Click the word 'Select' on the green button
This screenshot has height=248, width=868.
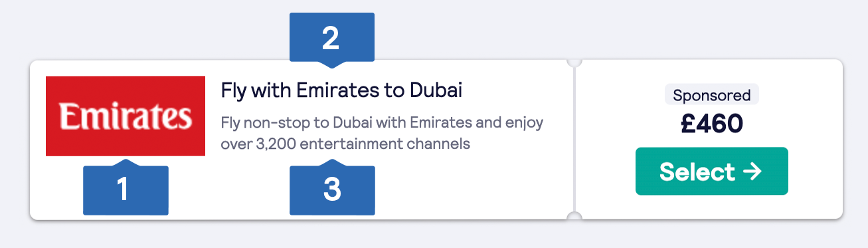coord(697,172)
